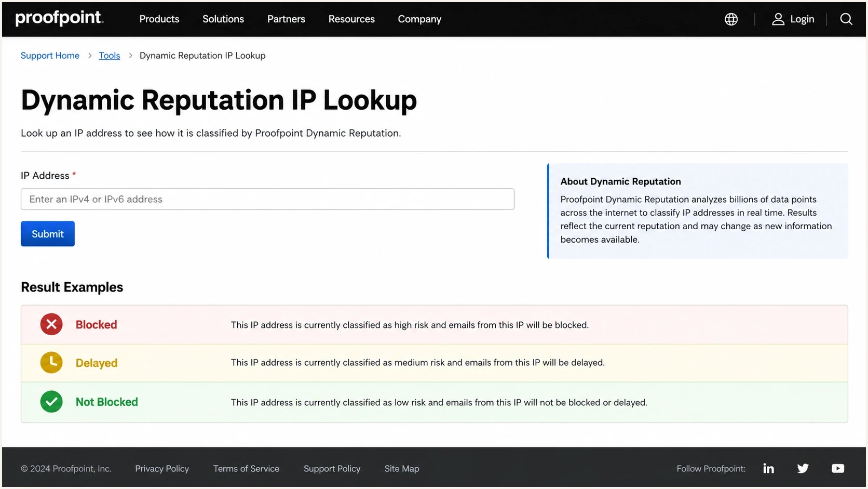This screenshot has width=868, height=489.
Task: Open the Solutions menu
Action: tap(223, 19)
